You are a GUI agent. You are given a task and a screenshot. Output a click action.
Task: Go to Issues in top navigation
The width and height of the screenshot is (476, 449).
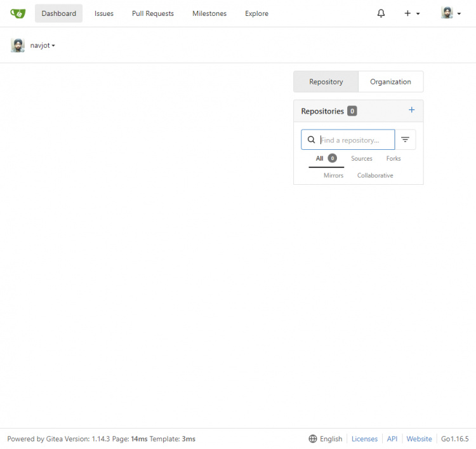[104, 13]
